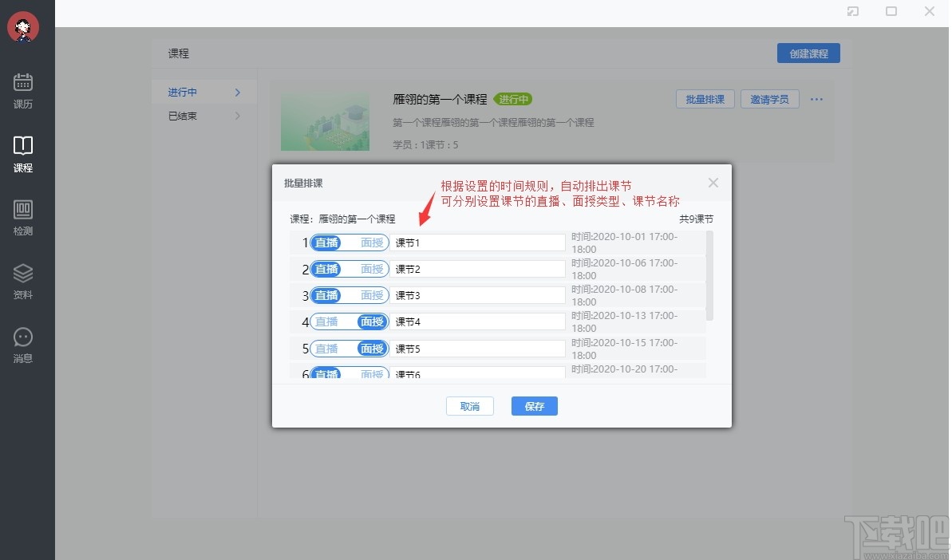Open the 课历 (calendar) icon in sidebar
Viewport: 952px width, 560px height.
(x=22, y=88)
